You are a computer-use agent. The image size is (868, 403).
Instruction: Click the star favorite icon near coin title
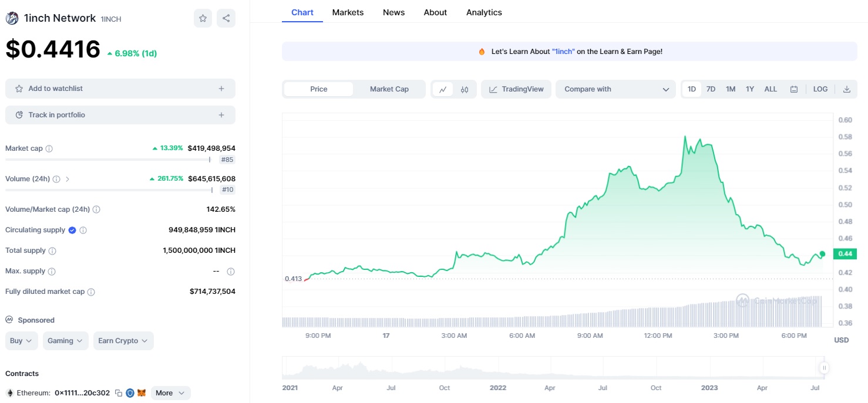(203, 18)
